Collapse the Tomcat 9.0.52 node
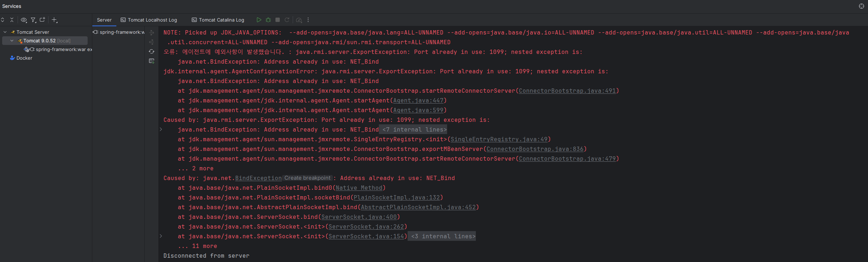 (x=11, y=41)
